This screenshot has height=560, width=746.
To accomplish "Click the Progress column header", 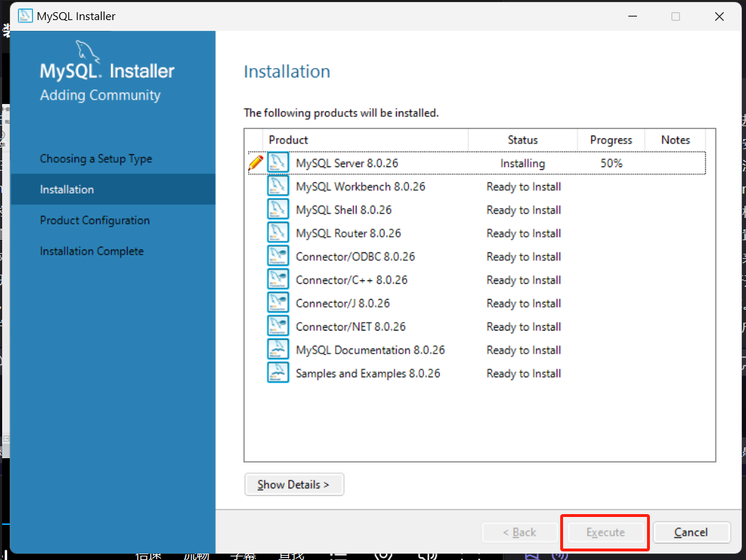I will 611,140.
